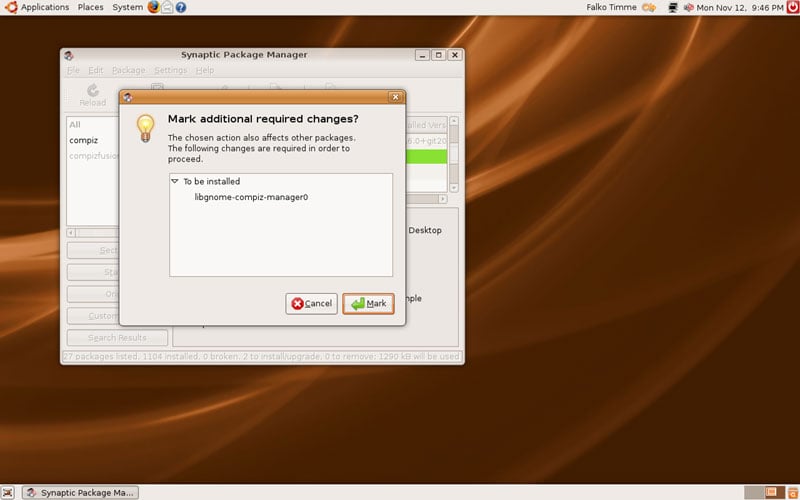Open the File menu in Synaptic
This screenshot has width=800, height=500.
coord(73,70)
